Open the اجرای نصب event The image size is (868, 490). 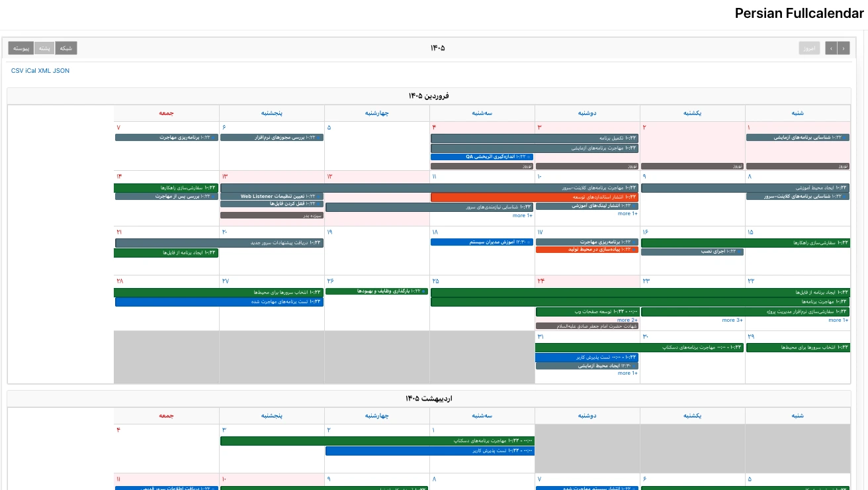(x=692, y=252)
